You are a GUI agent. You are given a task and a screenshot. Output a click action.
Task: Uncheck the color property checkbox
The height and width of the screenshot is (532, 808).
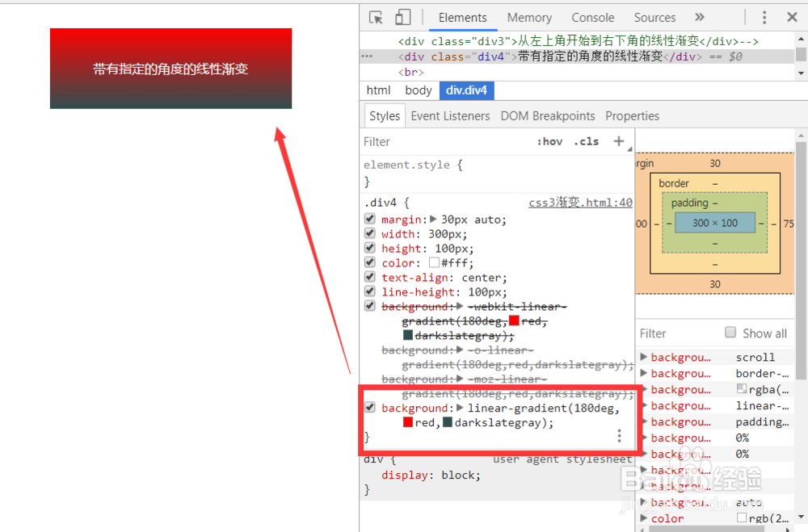[x=369, y=262]
